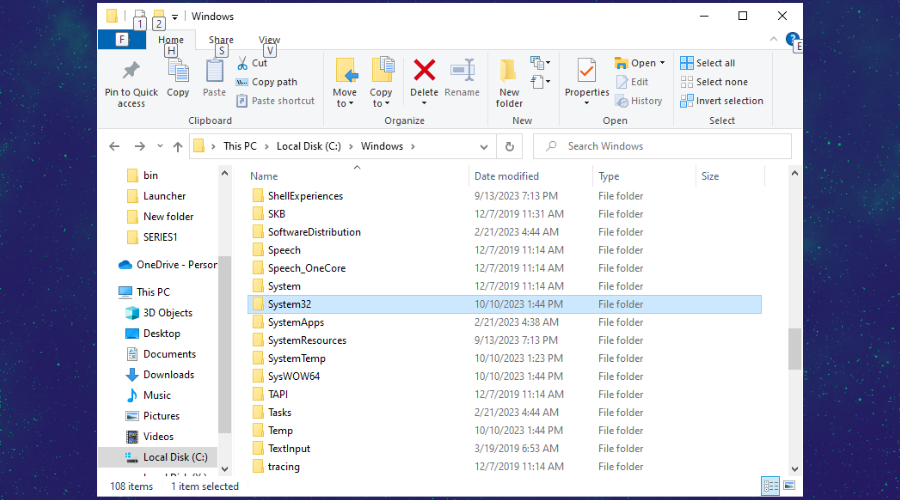Expand the Easy access dropdown
Image resolution: width=900 pixels, height=500 pixels.
(x=540, y=82)
